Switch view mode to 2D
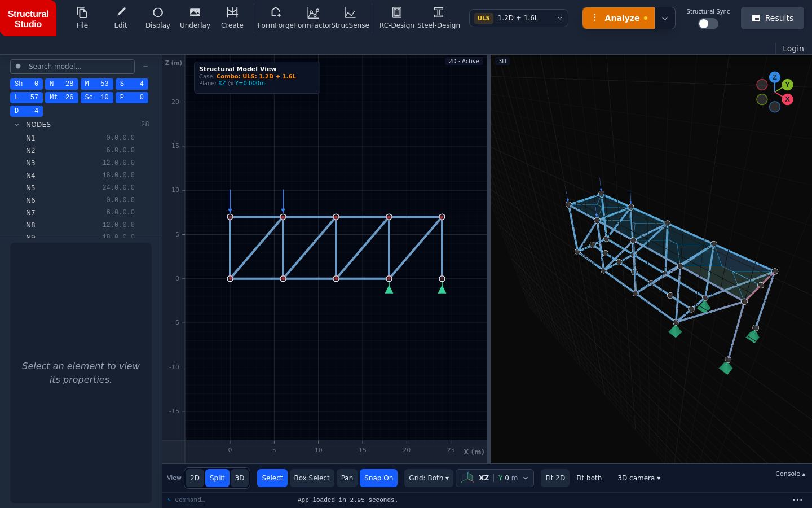Viewport: 812px width, 508px height. click(x=195, y=478)
